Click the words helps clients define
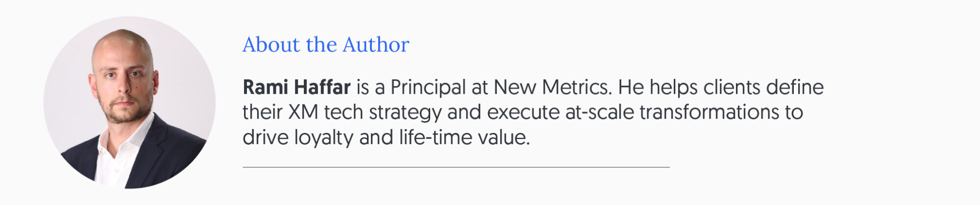The height and width of the screenshot is (205, 980). coord(736,88)
